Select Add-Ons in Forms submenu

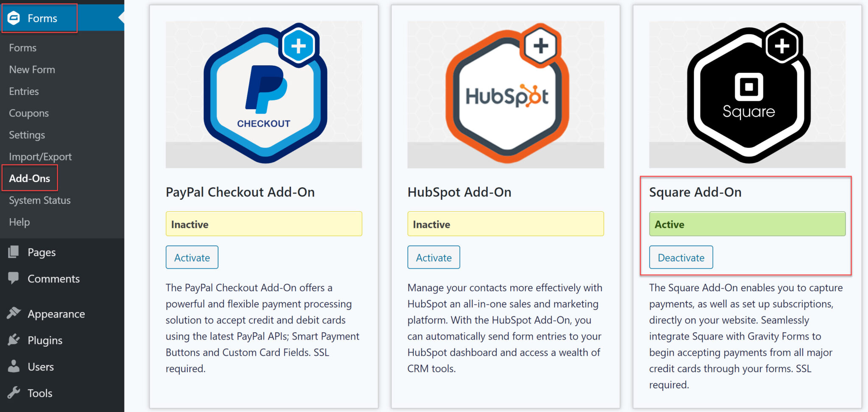point(30,179)
